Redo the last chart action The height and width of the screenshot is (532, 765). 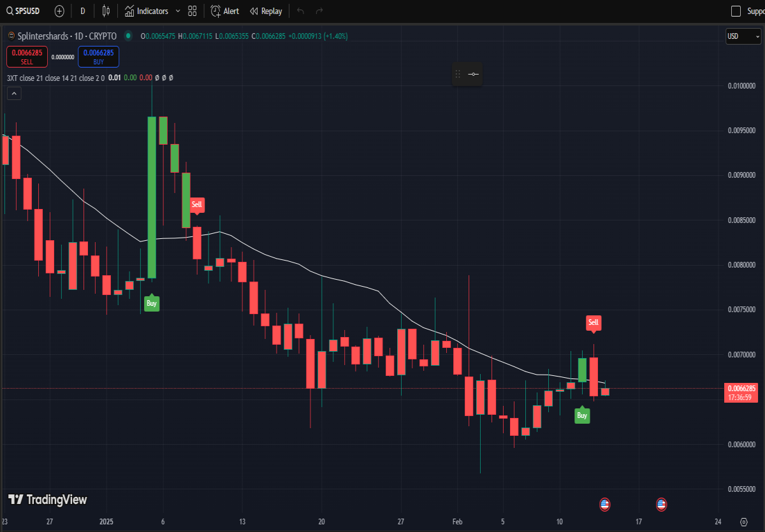(319, 11)
